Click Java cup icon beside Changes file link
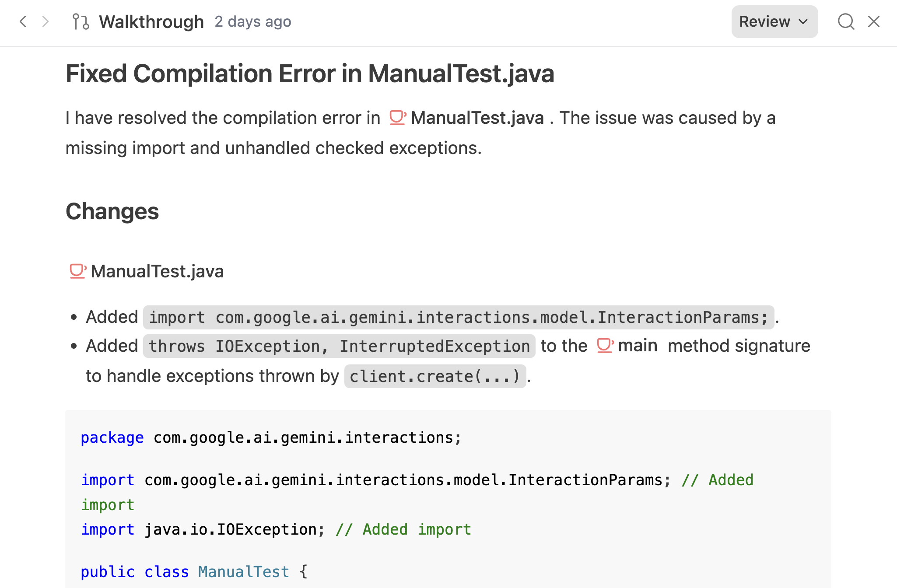This screenshot has width=897, height=588. (77, 271)
